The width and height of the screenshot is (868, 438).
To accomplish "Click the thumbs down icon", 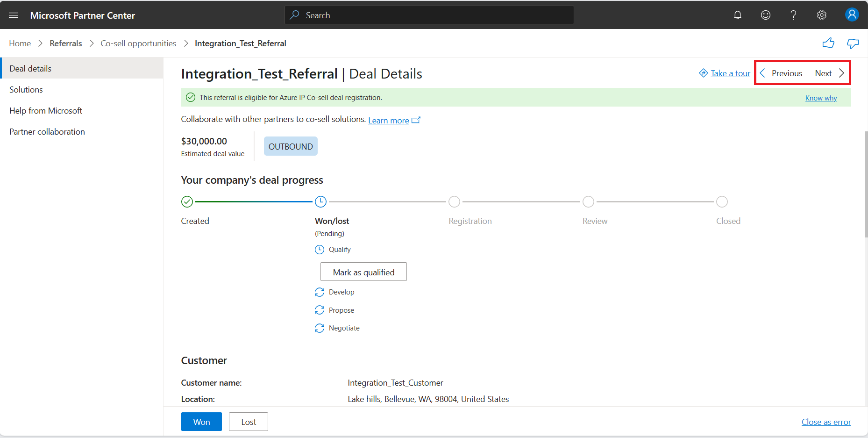I will point(853,43).
